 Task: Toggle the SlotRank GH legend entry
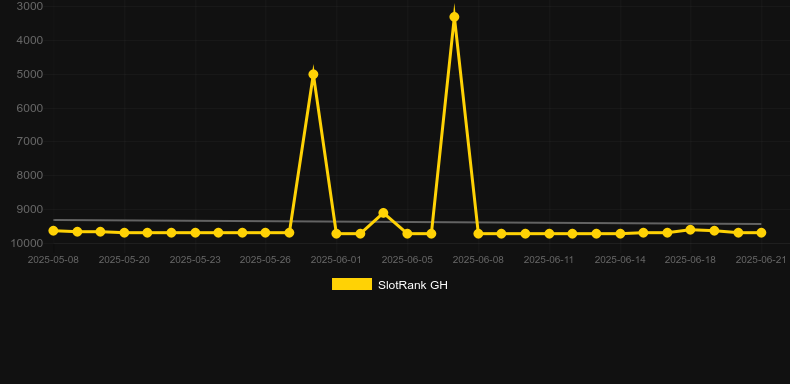point(389,285)
